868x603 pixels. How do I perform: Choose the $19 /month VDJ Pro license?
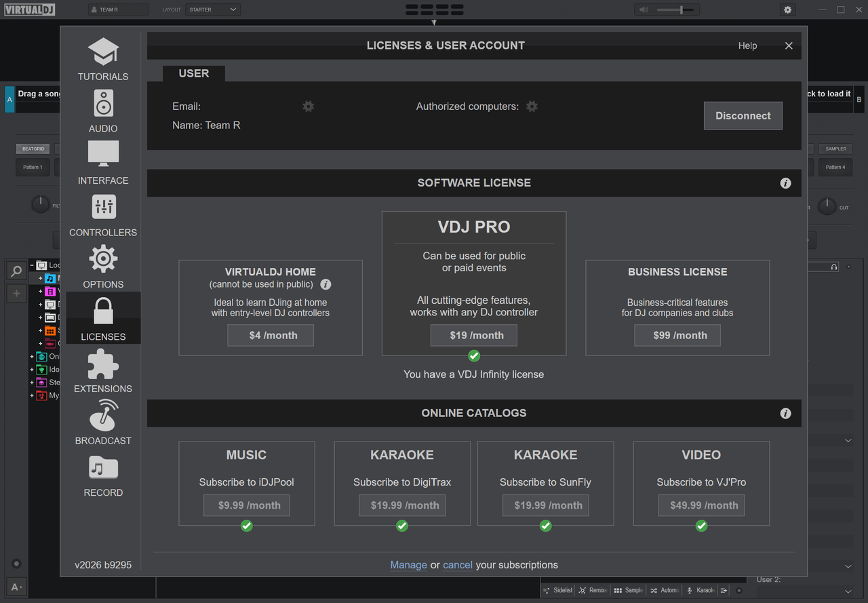[x=474, y=335]
